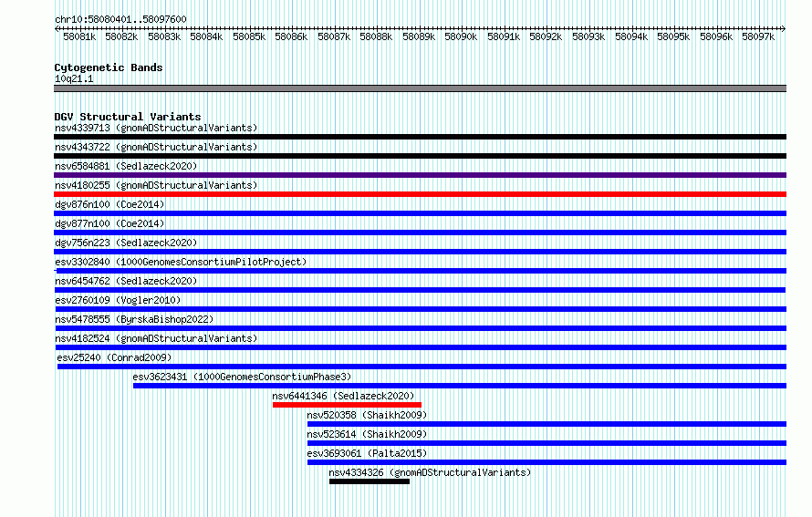The image size is (812, 517).
Task: Select the blue bar under esv3693061
Action: 547,462
